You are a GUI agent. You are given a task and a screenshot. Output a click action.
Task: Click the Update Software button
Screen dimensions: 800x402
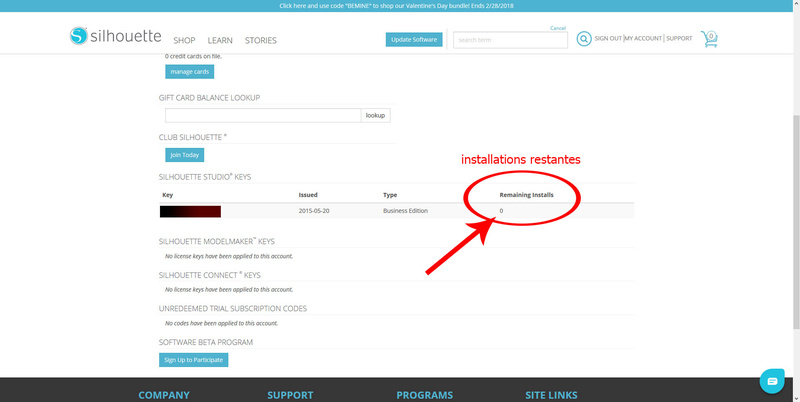pyautogui.click(x=414, y=40)
